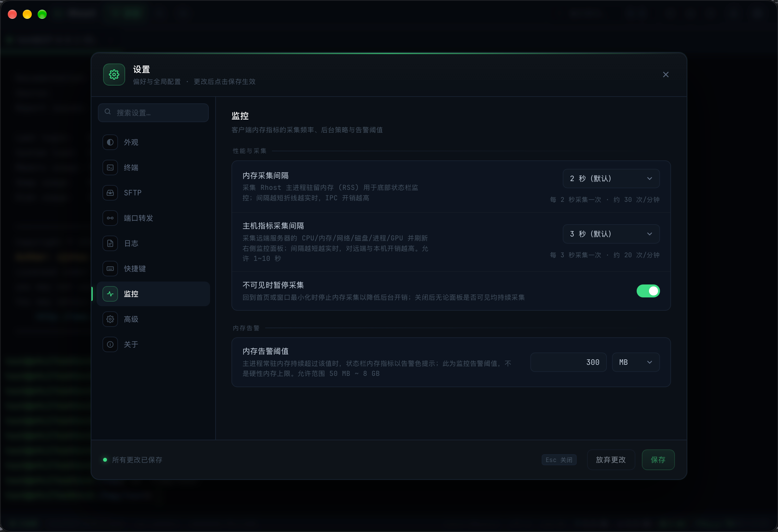
Task: Toggle 不可见时暂停采集 switch off
Action: [648, 291]
